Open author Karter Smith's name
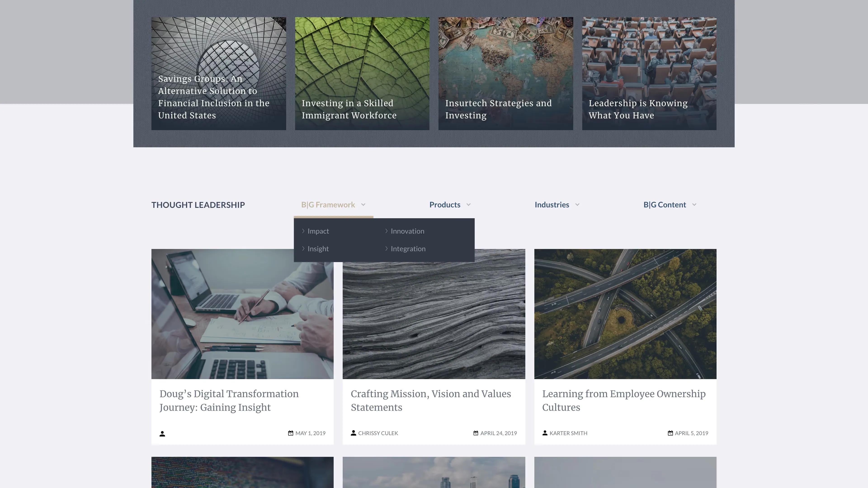The image size is (868, 488). 568,433
